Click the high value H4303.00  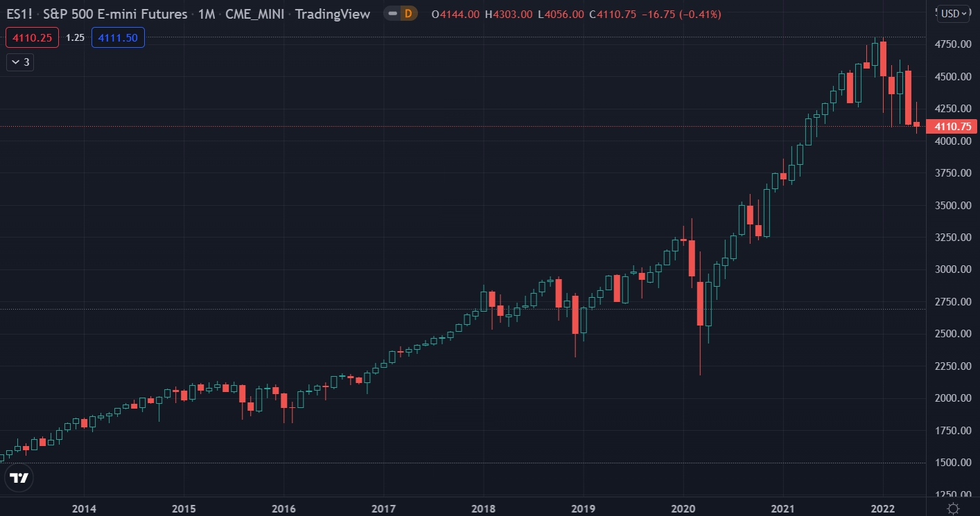508,14
